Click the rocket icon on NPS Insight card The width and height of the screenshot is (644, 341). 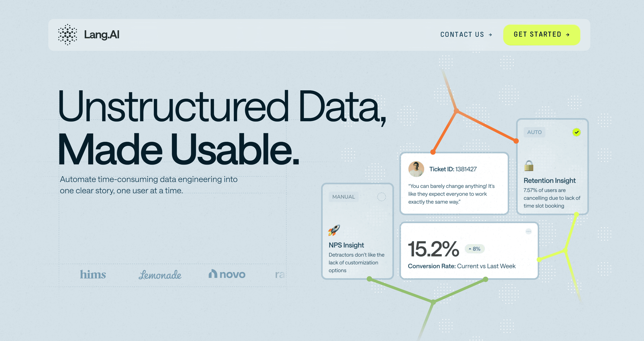tap(334, 230)
